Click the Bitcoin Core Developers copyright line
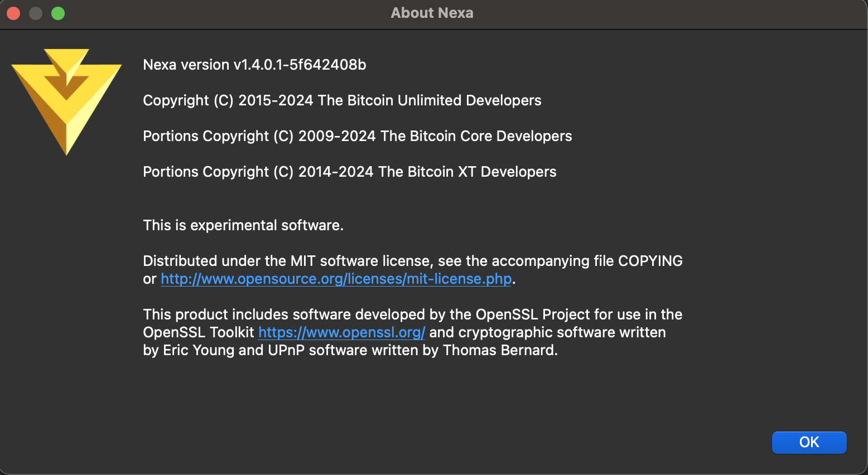 click(x=358, y=136)
